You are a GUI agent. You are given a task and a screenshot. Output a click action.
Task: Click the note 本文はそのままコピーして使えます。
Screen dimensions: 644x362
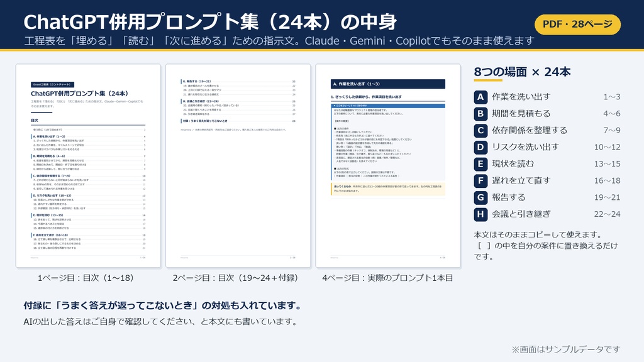pyautogui.click(x=538, y=235)
